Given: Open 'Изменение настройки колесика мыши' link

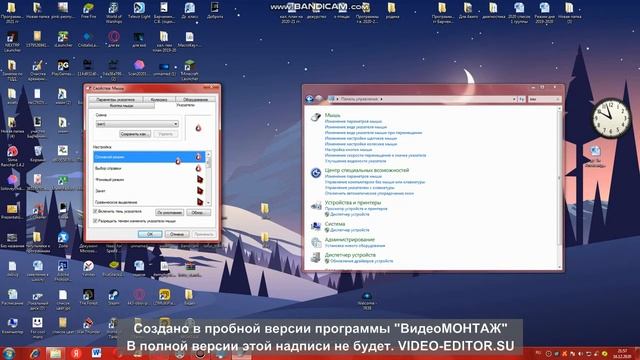Looking at the screenshot, I should click(x=361, y=144).
